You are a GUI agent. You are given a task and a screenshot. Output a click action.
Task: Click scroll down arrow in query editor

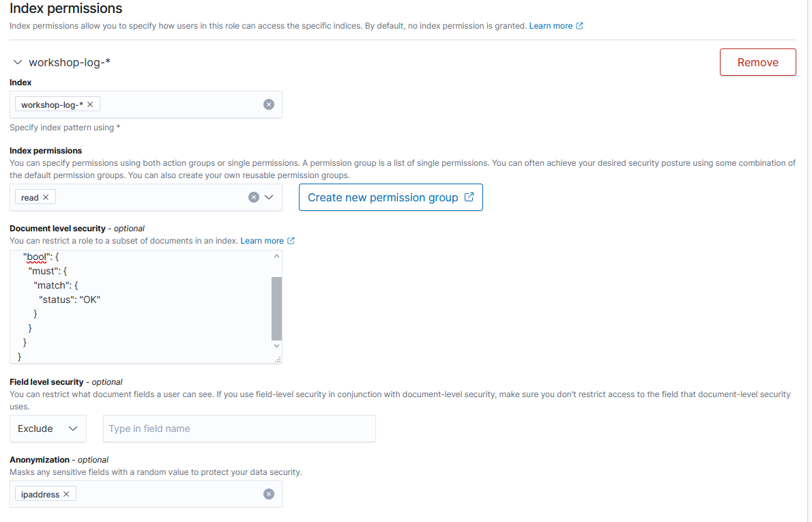tap(276, 345)
